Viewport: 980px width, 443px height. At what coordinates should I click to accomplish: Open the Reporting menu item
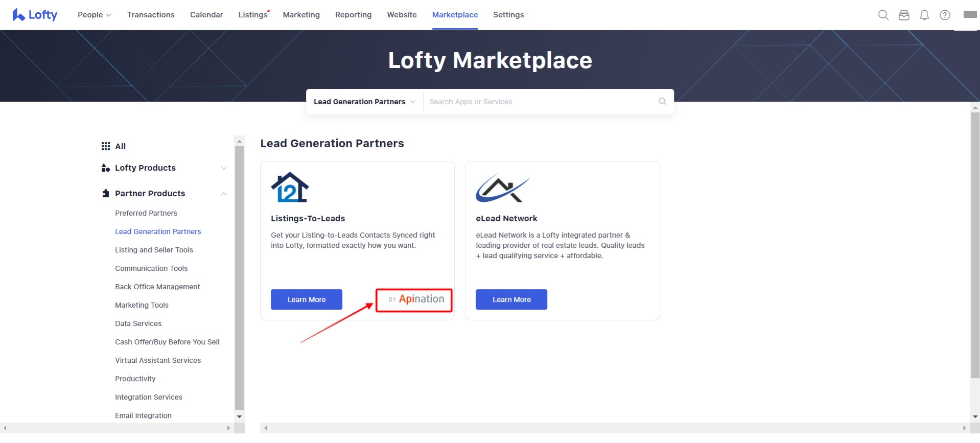tap(353, 15)
